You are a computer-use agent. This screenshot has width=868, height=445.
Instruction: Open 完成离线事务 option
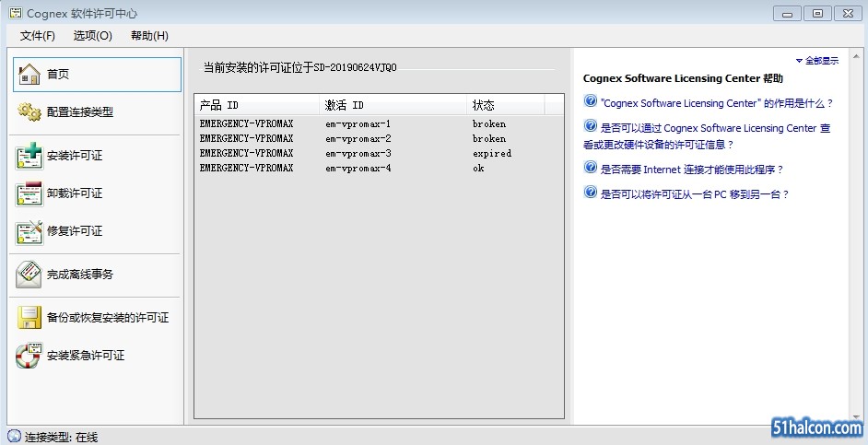pos(80,275)
